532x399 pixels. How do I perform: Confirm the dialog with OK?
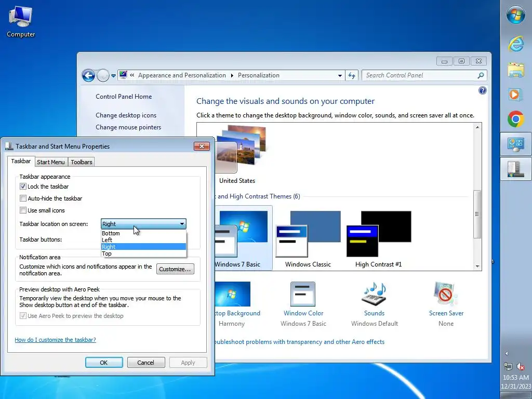[104, 362]
